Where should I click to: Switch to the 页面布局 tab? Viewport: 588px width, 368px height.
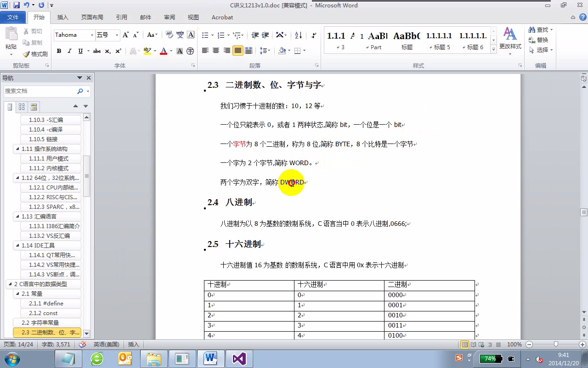[92, 17]
